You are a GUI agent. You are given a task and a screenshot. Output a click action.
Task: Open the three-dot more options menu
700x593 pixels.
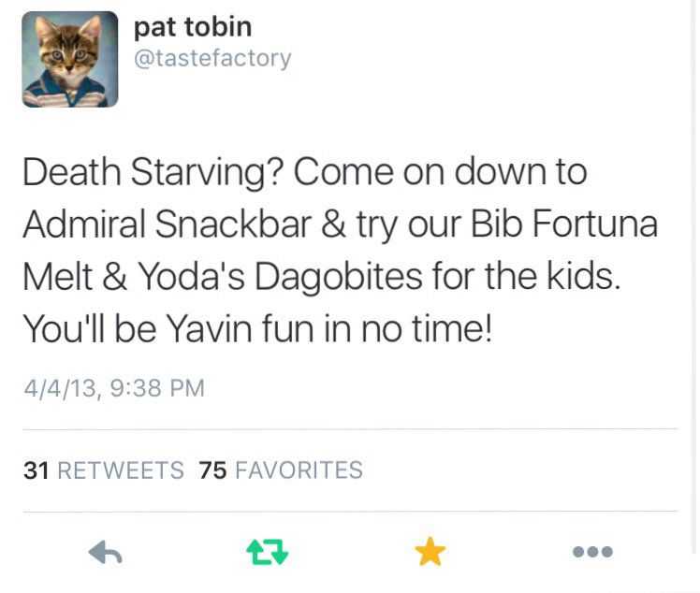coord(593,553)
